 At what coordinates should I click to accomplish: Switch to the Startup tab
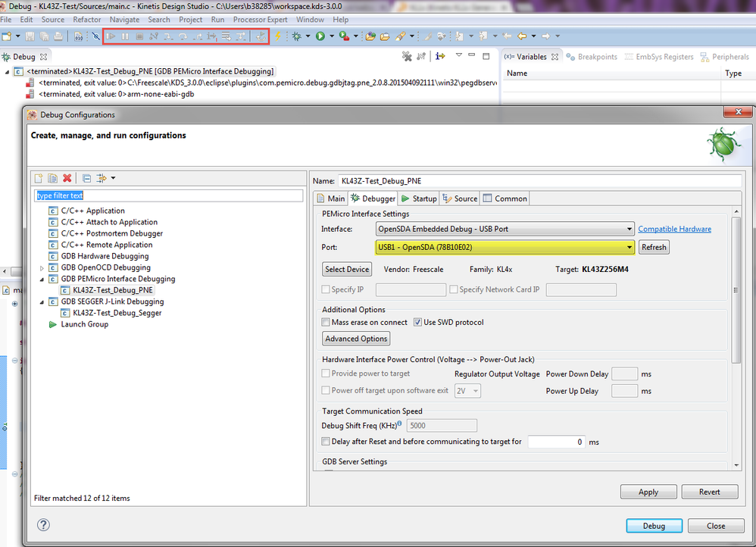(419, 198)
